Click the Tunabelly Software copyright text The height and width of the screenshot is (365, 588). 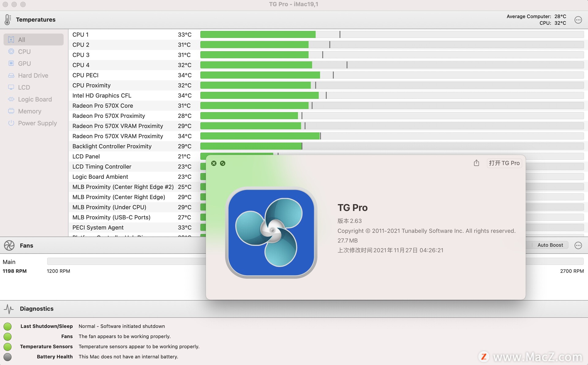coord(427,231)
